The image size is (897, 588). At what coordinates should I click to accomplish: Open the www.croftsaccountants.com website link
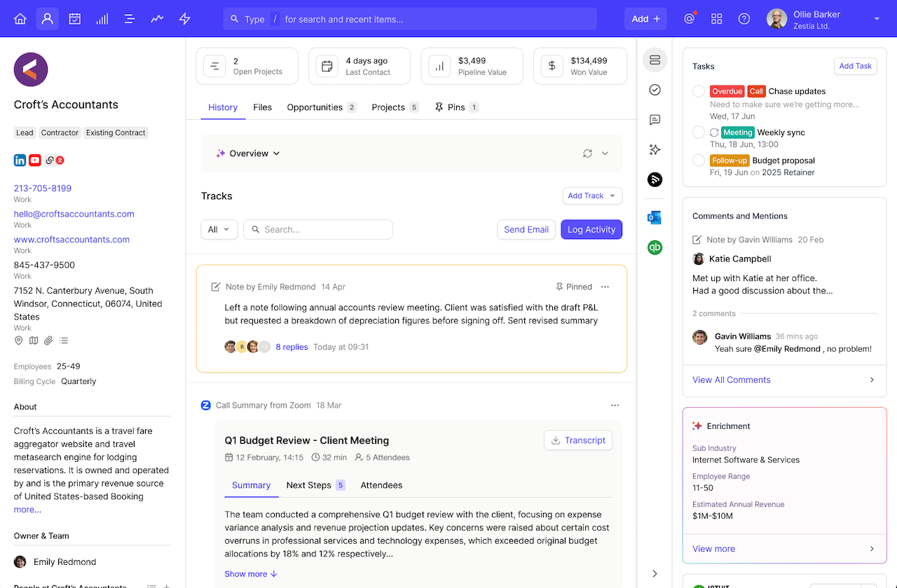click(x=71, y=239)
